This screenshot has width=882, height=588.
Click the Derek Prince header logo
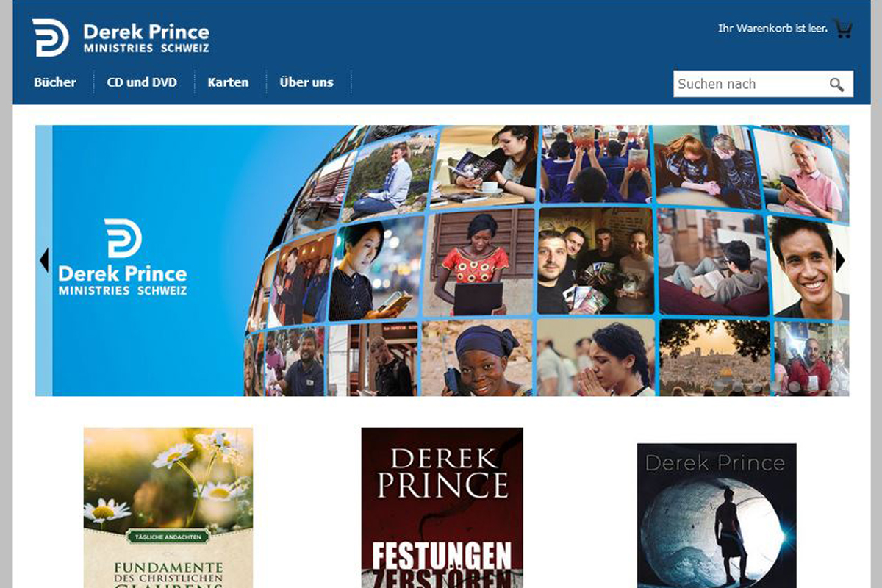[x=121, y=38]
